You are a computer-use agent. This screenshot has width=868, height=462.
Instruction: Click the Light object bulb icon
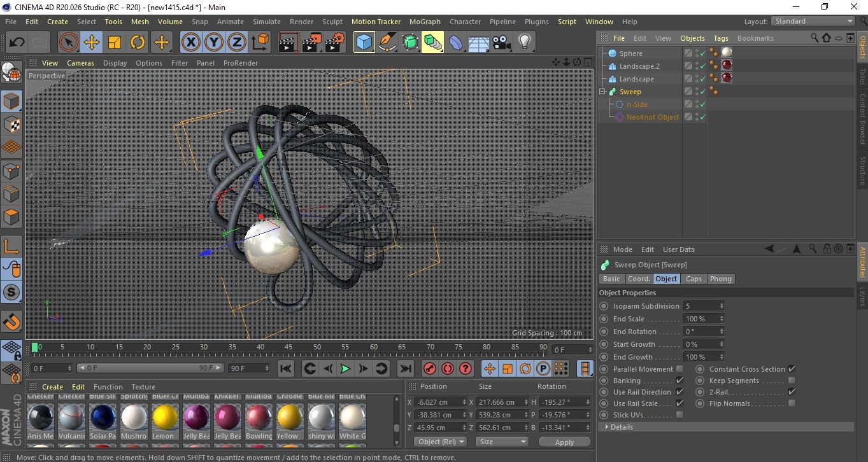click(524, 43)
